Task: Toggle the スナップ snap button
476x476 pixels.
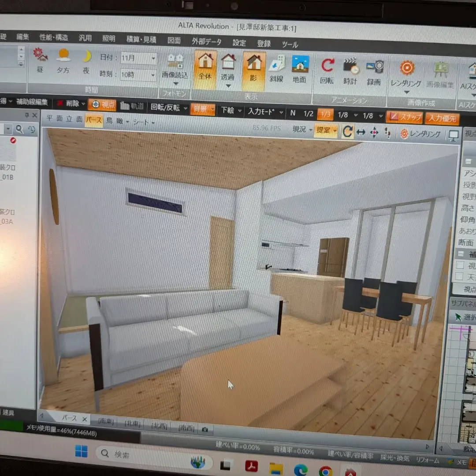Action: pyautogui.click(x=404, y=117)
